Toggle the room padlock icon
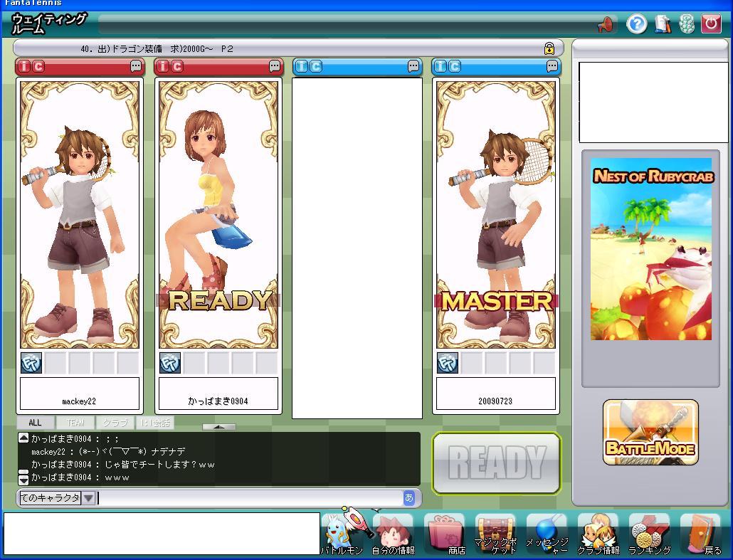Viewport: 733px width, 560px height. coord(549,49)
